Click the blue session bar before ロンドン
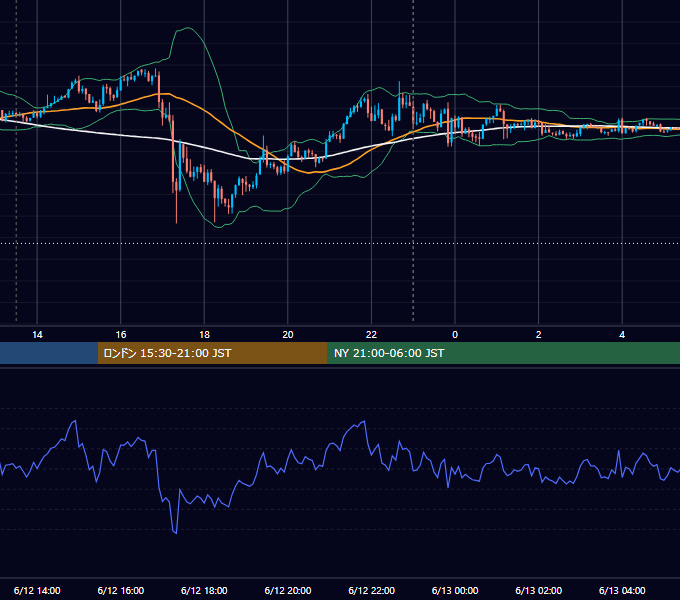This screenshot has width=680, height=600. (x=49, y=353)
